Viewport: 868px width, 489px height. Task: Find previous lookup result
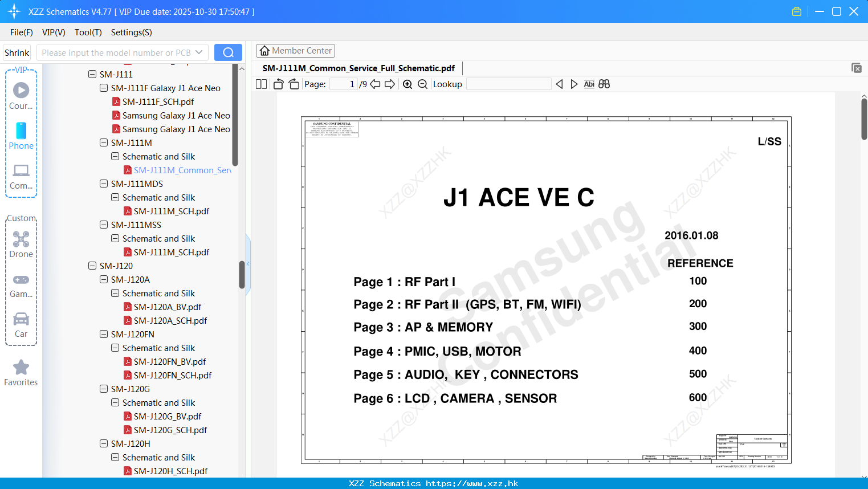tap(559, 84)
